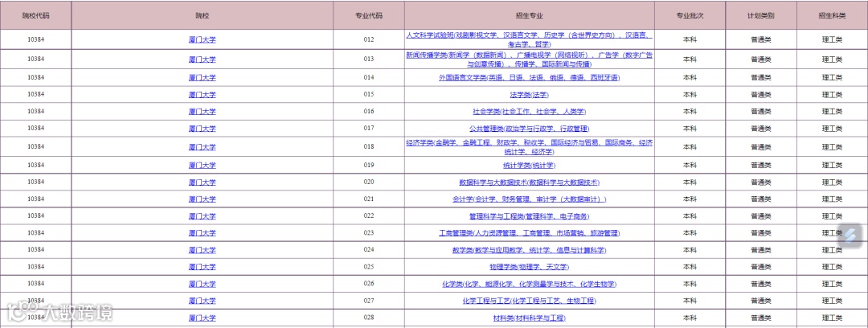Open 厦门大学 link in row 019
Viewport: 868px width, 328px height.
click(x=202, y=165)
